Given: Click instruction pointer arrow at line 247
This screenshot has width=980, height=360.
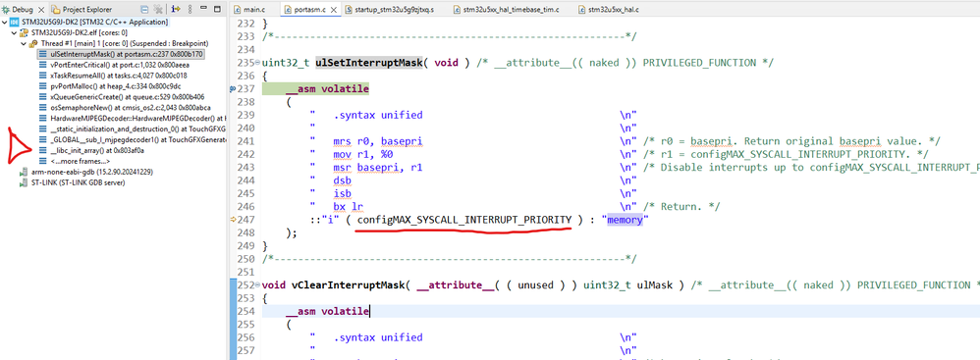Looking at the screenshot, I should 234,220.
